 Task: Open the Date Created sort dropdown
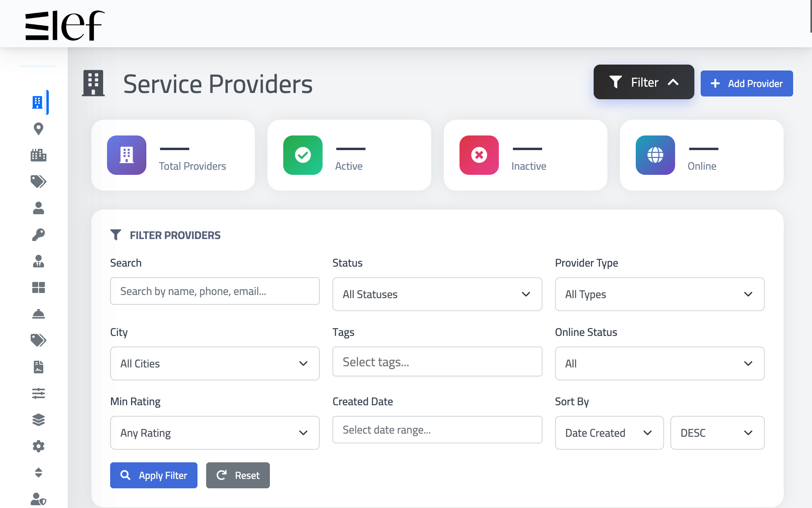(x=609, y=433)
